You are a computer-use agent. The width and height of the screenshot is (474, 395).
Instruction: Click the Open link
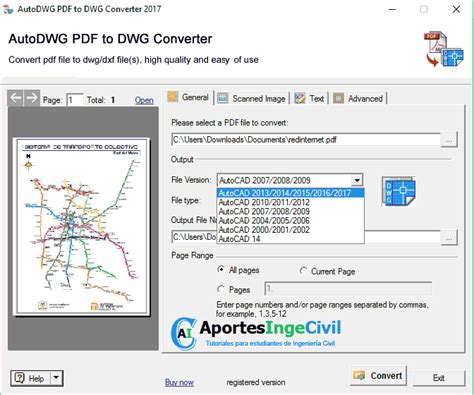click(144, 100)
